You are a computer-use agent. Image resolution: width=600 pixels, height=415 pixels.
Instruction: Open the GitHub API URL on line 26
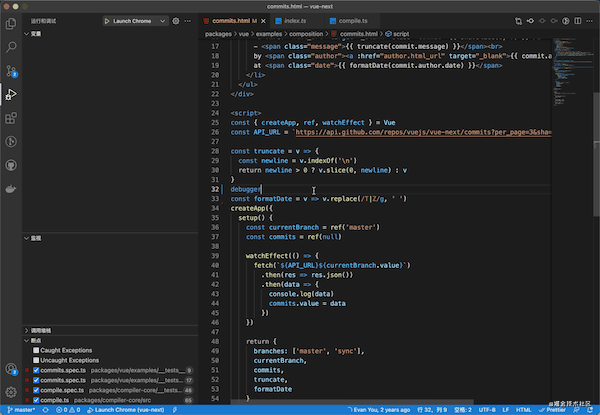[x=423, y=132]
